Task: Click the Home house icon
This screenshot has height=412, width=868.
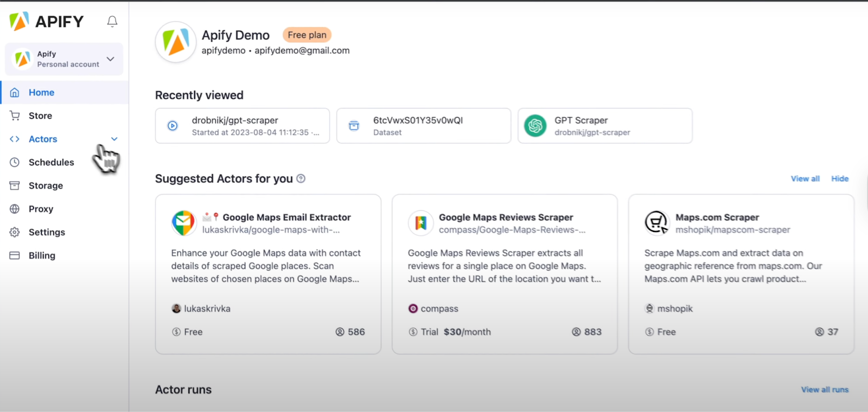Action: [15, 92]
